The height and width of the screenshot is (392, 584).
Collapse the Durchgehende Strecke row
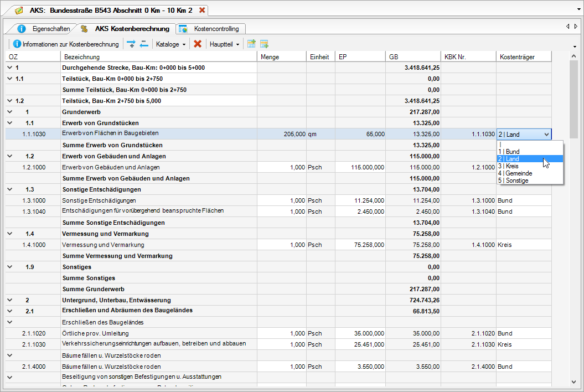[x=9, y=68]
